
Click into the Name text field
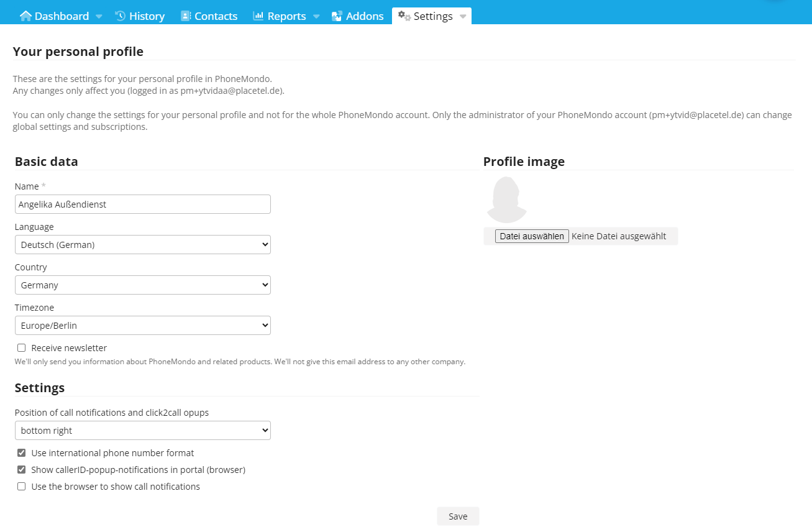pos(142,204)
